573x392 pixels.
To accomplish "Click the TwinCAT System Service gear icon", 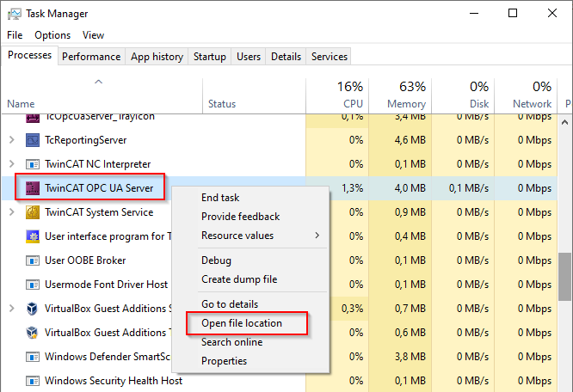I will coord(33,212).
